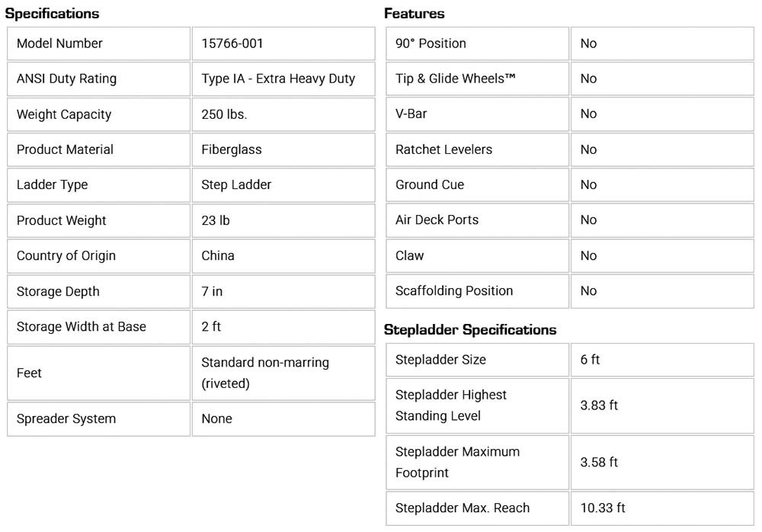Click the Tip & Glide Wheels label
The height and width of the screenshot is (532, 762).
[456, 79]
